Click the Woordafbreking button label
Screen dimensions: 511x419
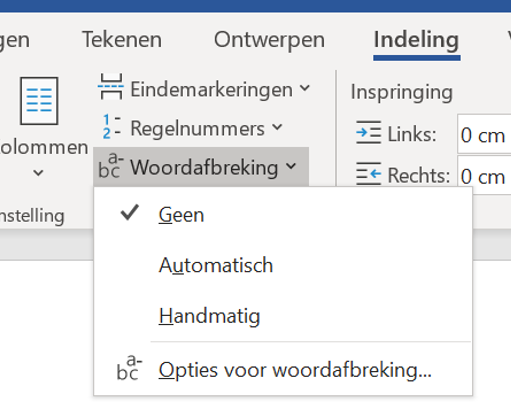click(x=204, y=167)
